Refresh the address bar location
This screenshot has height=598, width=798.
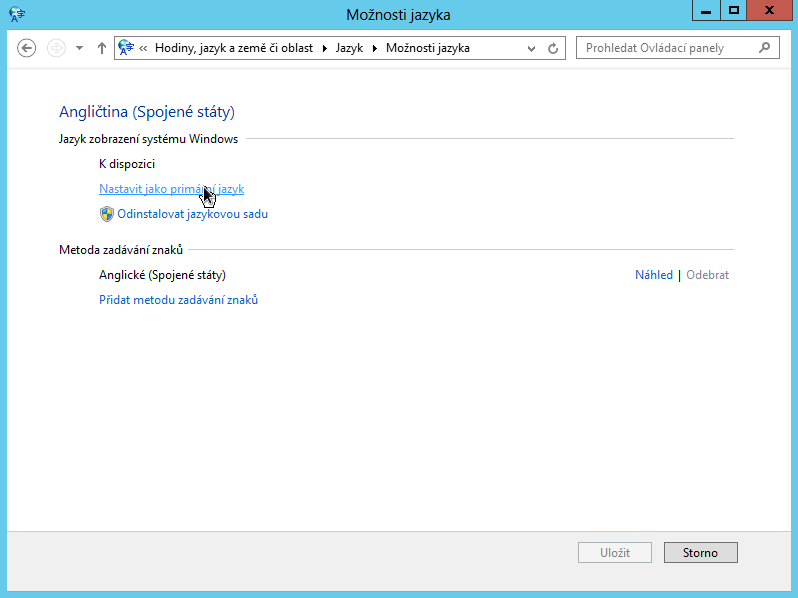(553, 48)
